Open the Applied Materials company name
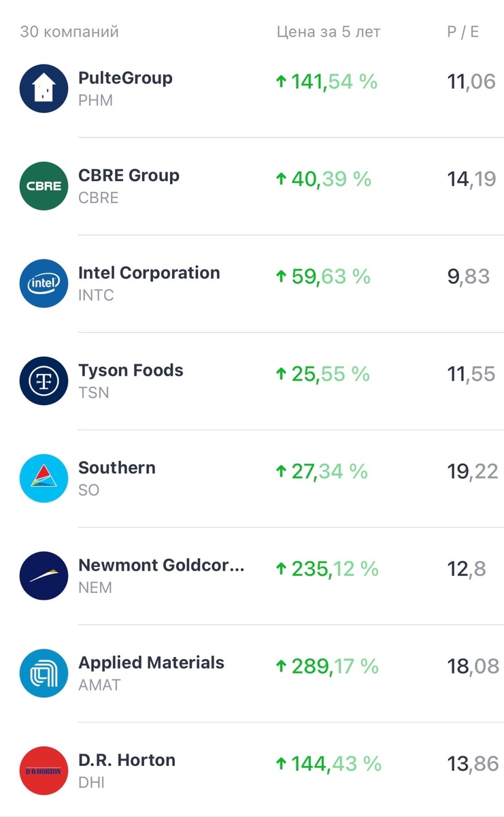Image resolution: width=504 pixels, height=817 pixels. pyautogui.click(x=151, y=662)
